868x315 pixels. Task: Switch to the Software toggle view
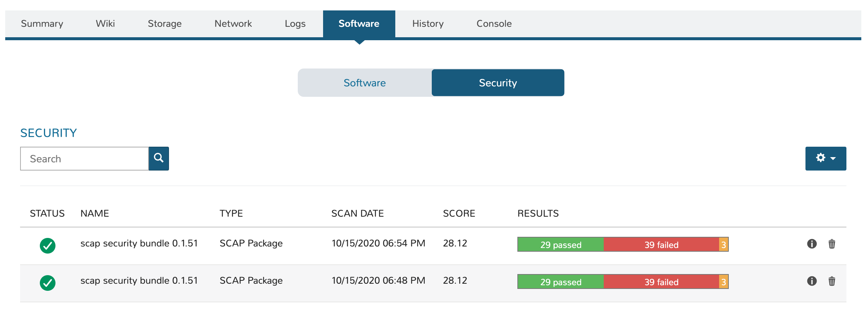pos(364,83)
